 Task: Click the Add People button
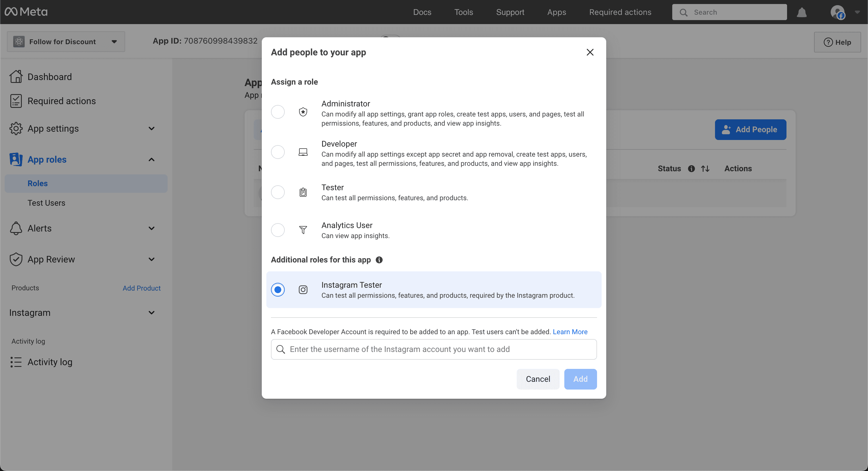tap(750, 130)
